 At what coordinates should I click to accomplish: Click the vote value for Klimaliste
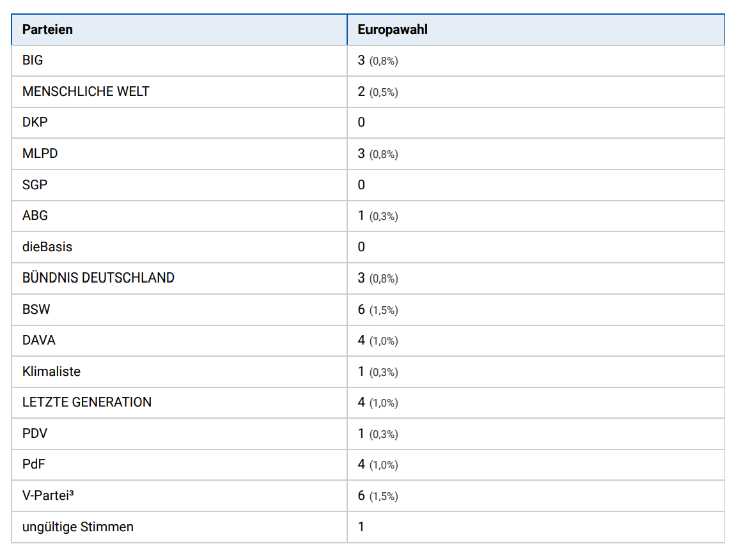[x=378, y=372]
